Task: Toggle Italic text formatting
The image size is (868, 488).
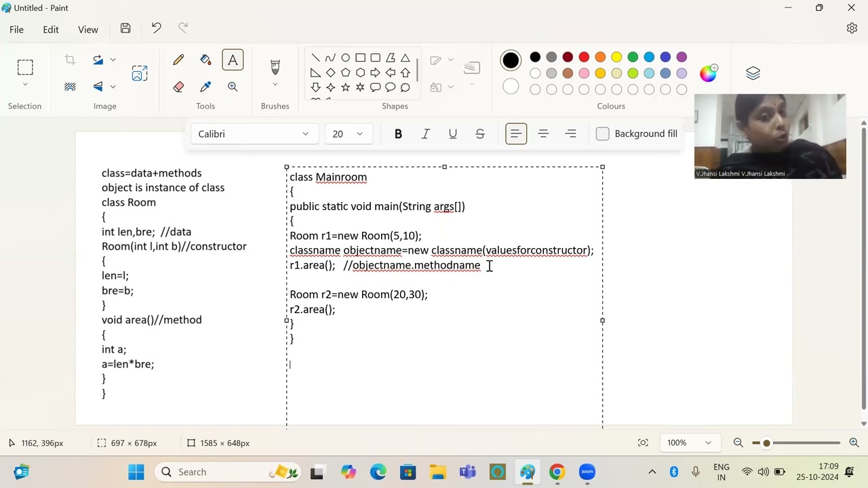Action: tap(425, 134)
